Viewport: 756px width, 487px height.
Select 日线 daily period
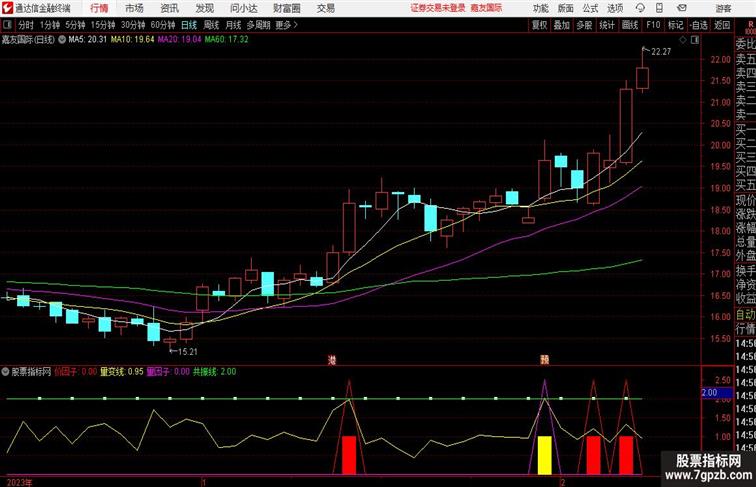click(x=189, y=25)
